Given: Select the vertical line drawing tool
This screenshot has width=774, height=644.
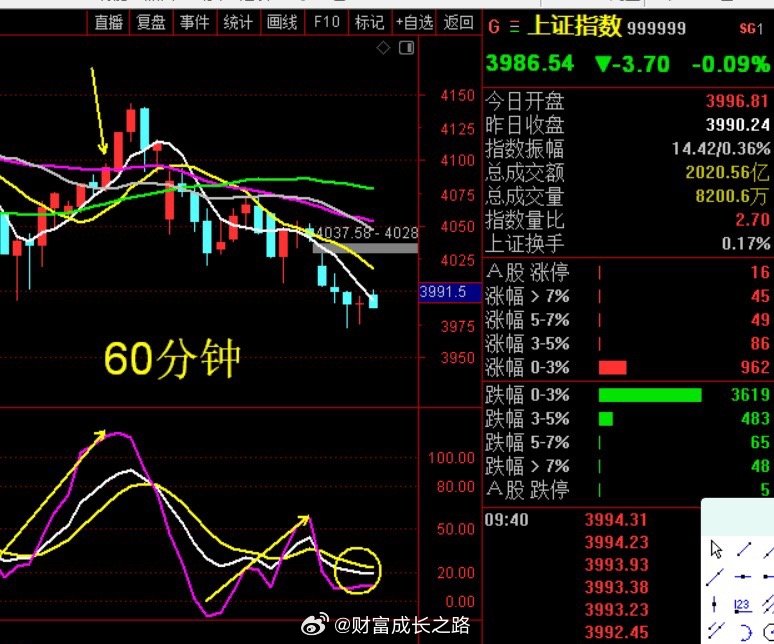Looking at the screenshot, I should point(714,605).
